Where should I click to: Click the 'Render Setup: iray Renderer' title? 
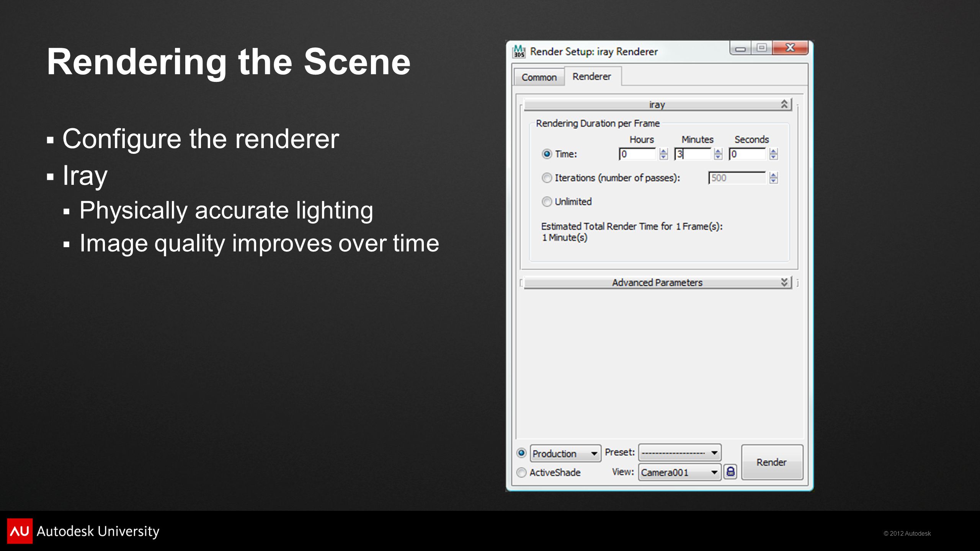click(594, 51)
